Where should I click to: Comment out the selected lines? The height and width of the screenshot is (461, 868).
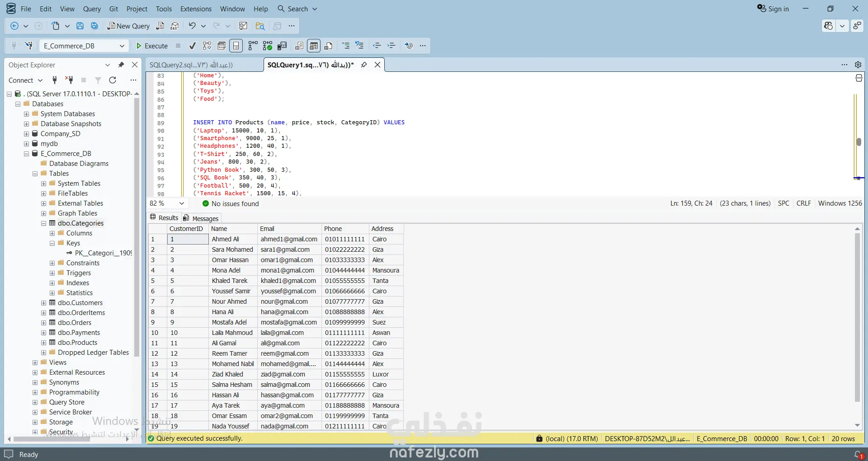click(346, 46)
